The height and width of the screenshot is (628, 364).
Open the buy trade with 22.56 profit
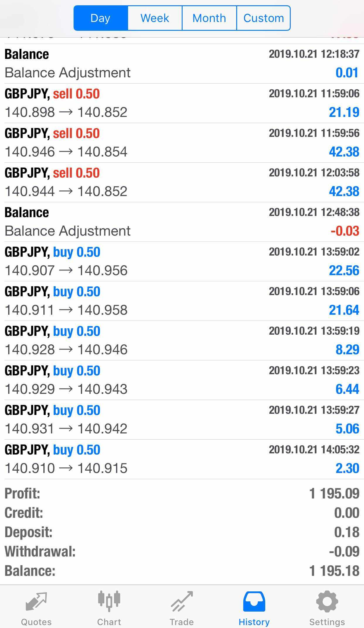click(x=182, y=261)
